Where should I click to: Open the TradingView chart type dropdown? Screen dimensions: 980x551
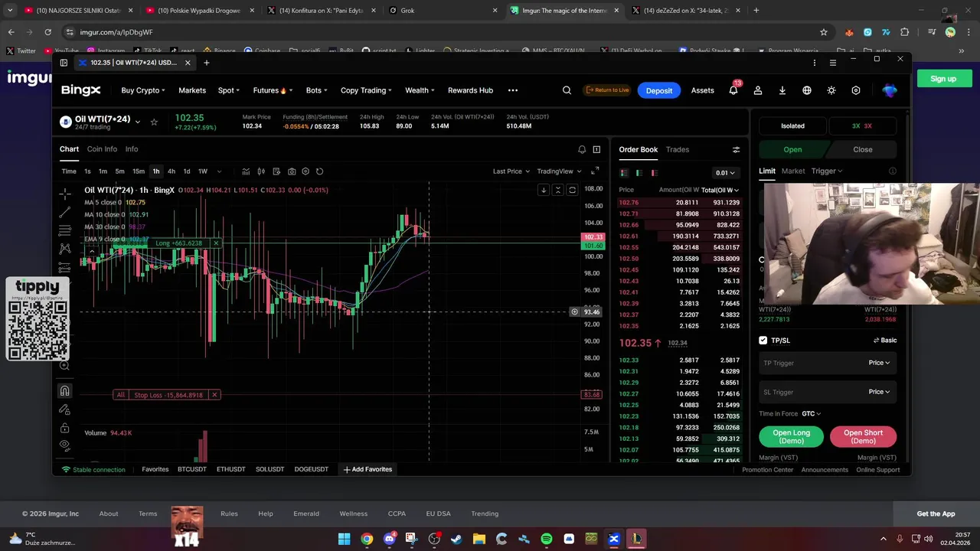pyautogui.click(x=559, y=171)
